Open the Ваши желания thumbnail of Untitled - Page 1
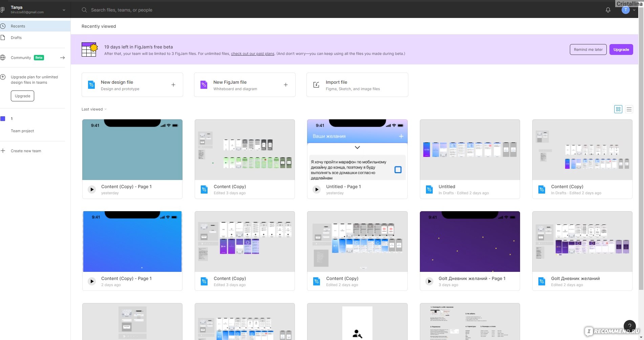Screen dimensions: 644x340 (357, 149)
